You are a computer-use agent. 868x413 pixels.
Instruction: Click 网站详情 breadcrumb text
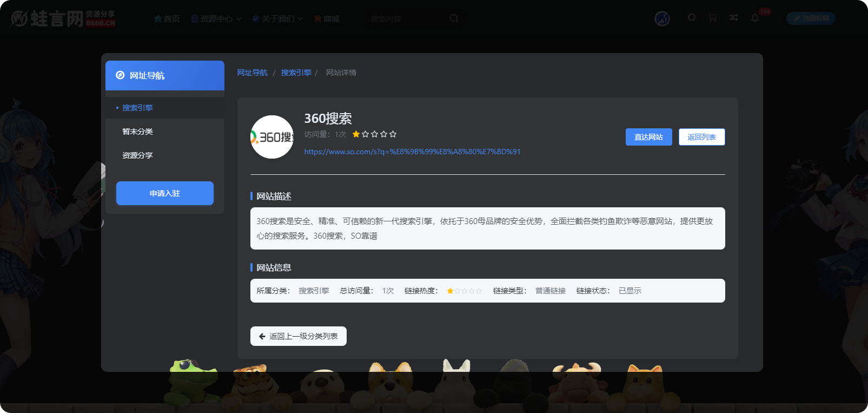[341, 73]
